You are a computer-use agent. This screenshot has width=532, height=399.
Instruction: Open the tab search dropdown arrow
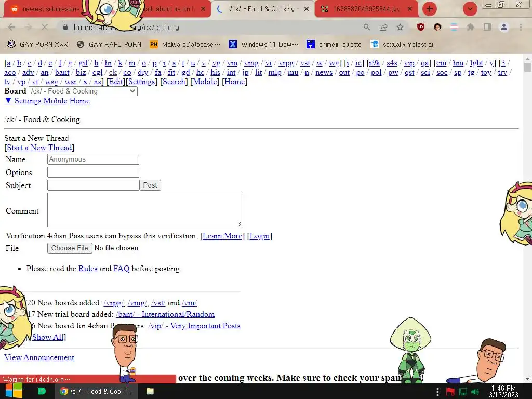pos(470,9)
